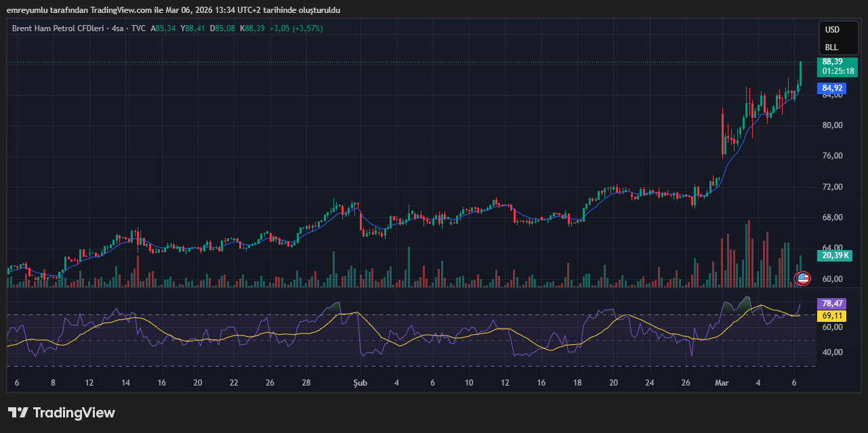
Task: Click the +3,05 (+3,57%) change value
Action: 296,28
